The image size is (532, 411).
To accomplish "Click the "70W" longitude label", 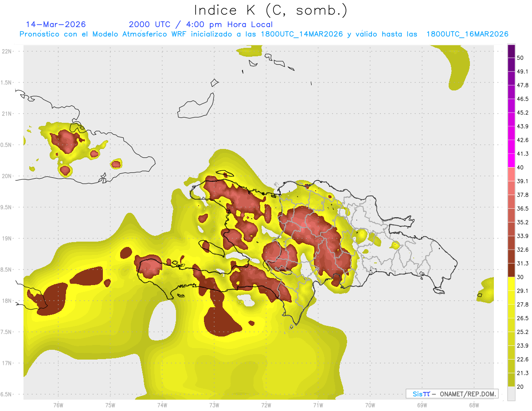I will point(370,405).
